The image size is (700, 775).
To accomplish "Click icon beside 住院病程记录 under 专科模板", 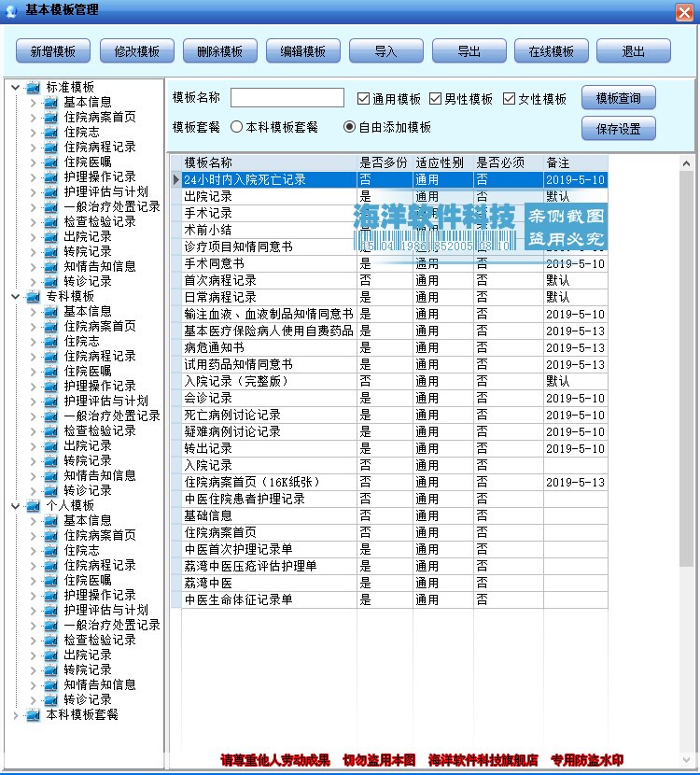I will (x=51, y=357).
